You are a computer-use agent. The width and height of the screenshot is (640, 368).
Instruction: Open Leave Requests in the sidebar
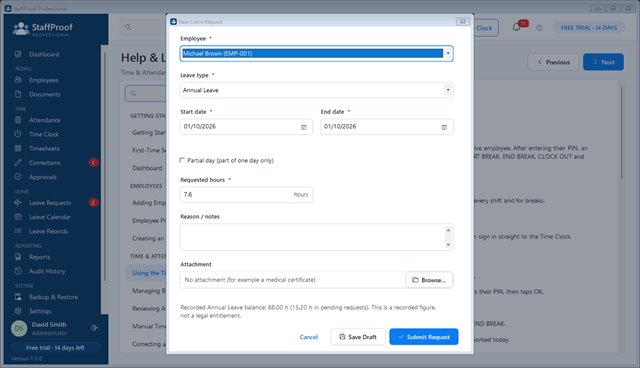[50, 203]
